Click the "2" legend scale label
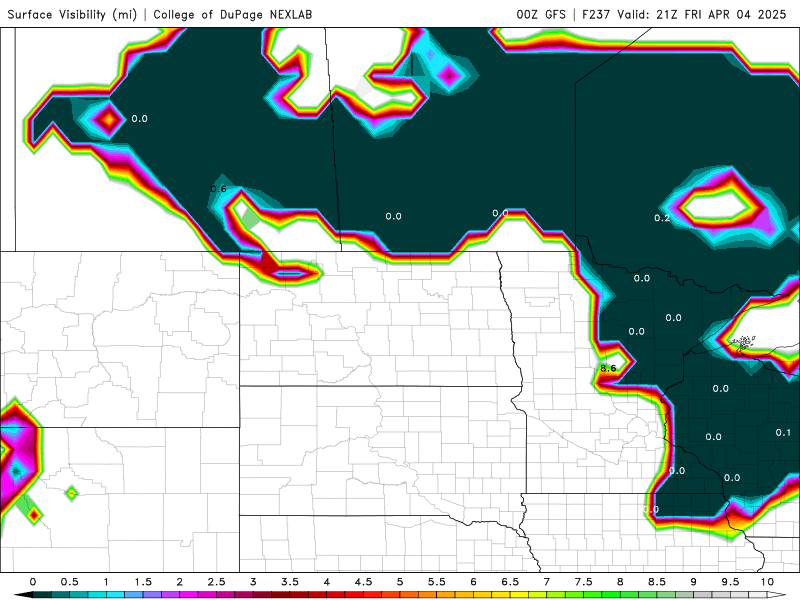Image resolution: width=800 pixels, height=600 pixels. [180, 582]
